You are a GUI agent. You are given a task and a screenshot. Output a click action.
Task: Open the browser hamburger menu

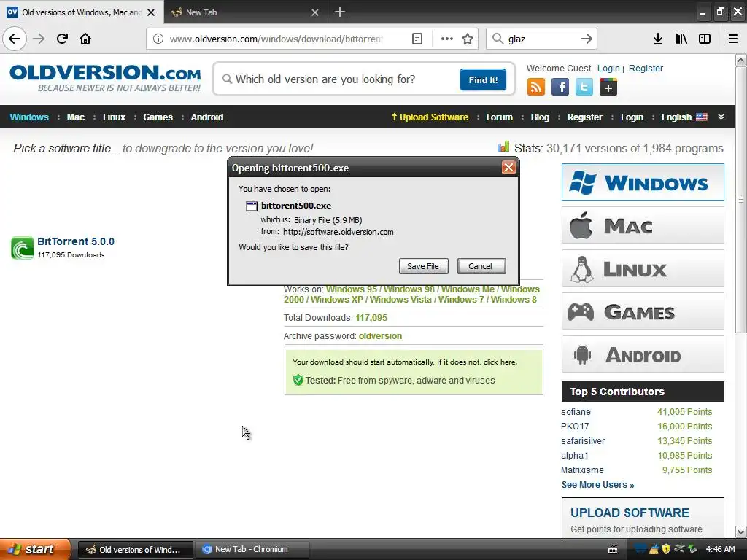click(733, 39)
